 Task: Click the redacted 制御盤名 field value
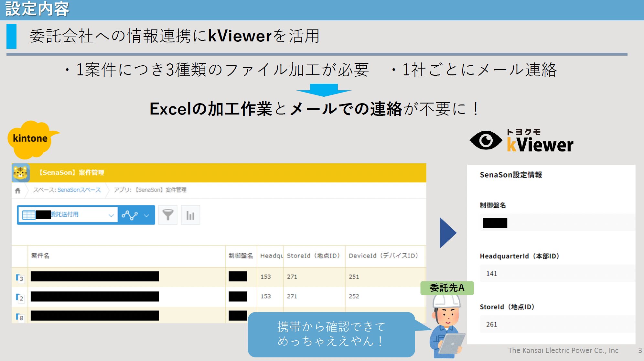[x=495, y=223]
